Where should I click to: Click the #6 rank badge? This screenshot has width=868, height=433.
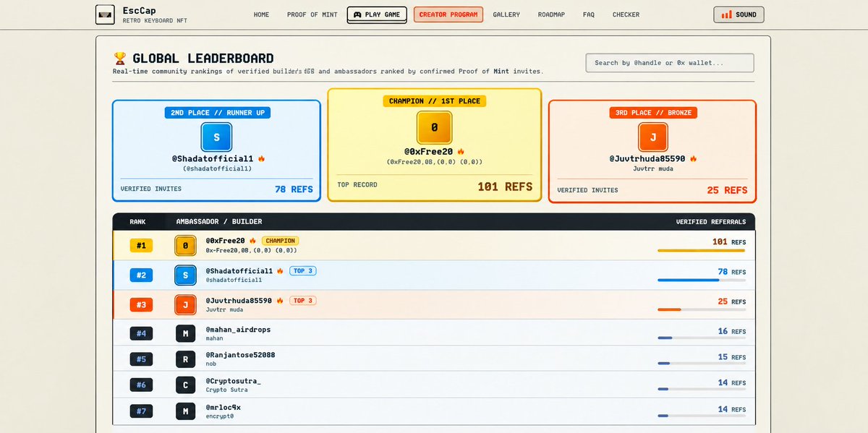(x=141, y=385)
